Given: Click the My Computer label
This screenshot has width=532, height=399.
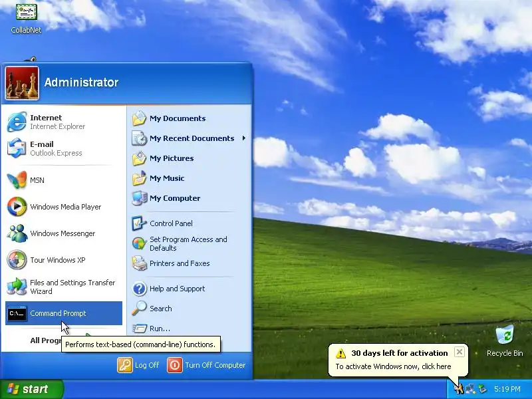Looking at the screenshot, I should [175, 198].
